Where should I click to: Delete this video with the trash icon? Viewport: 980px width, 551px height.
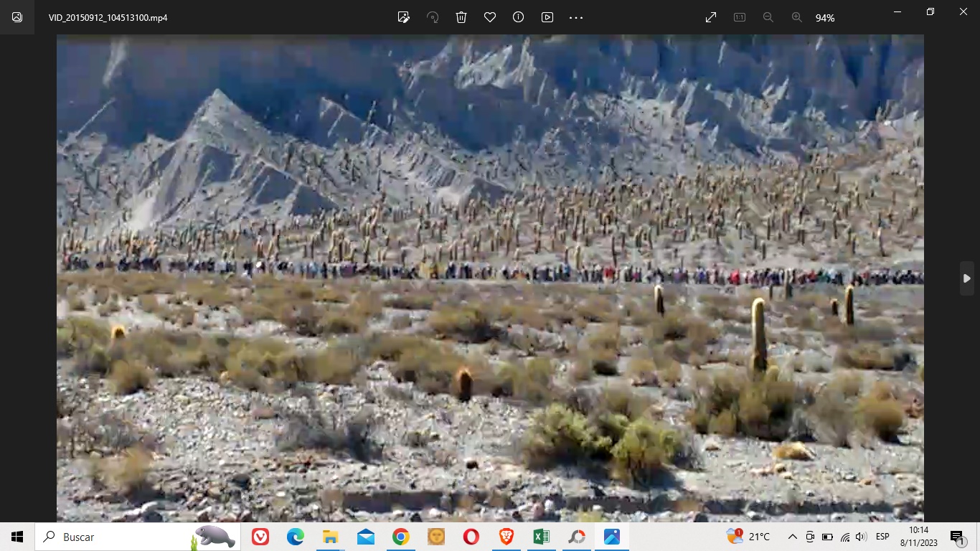pyautogui.click(x=461, y=17)
